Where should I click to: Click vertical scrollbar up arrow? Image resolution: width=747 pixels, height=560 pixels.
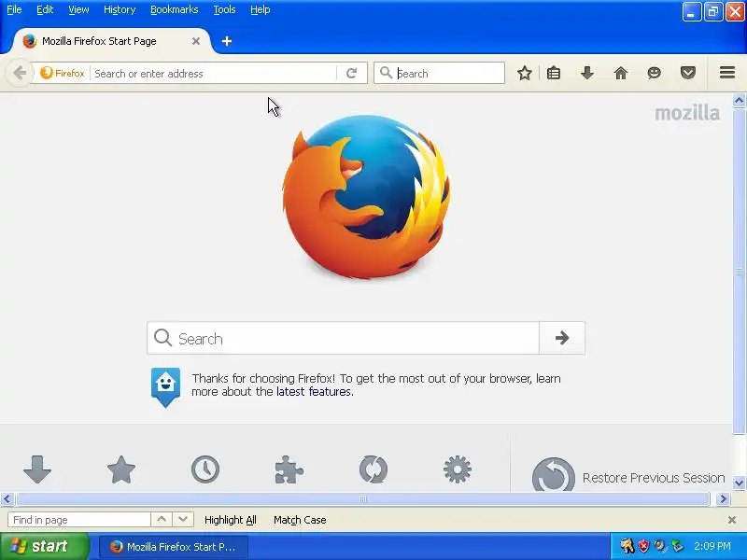[x=739, y=100]
